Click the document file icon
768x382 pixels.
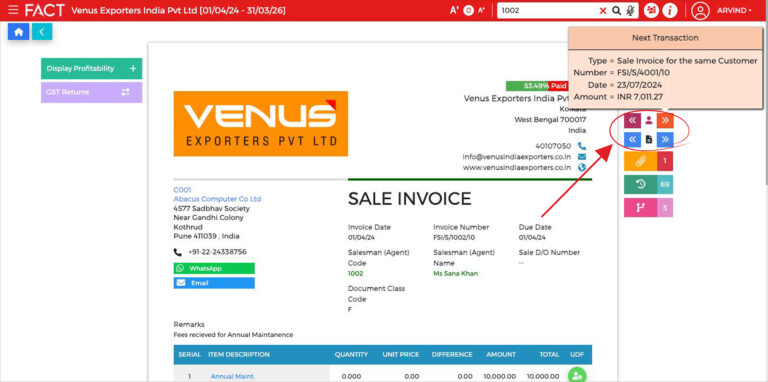tap(649, 140)
